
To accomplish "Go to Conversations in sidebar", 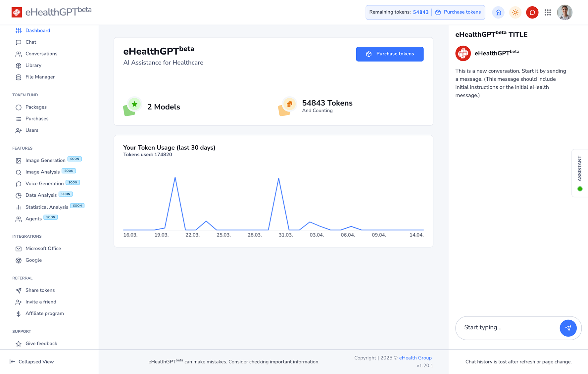I will (x=41, y=54).
